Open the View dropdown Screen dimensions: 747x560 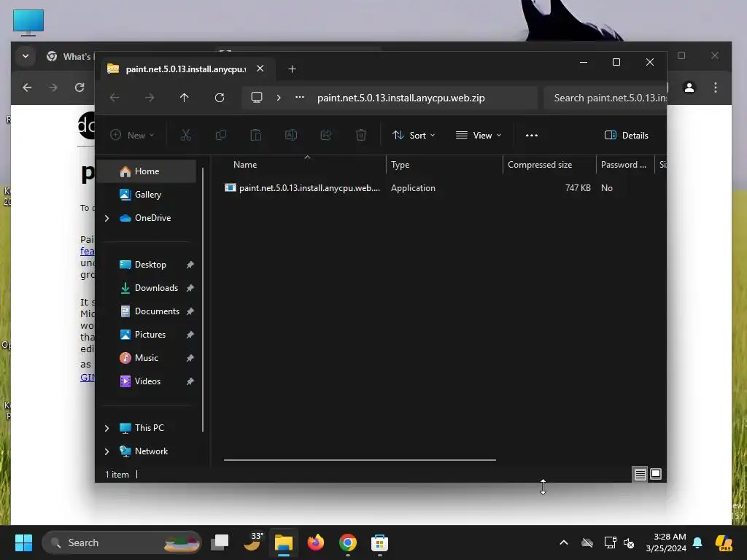coord(479,135)
